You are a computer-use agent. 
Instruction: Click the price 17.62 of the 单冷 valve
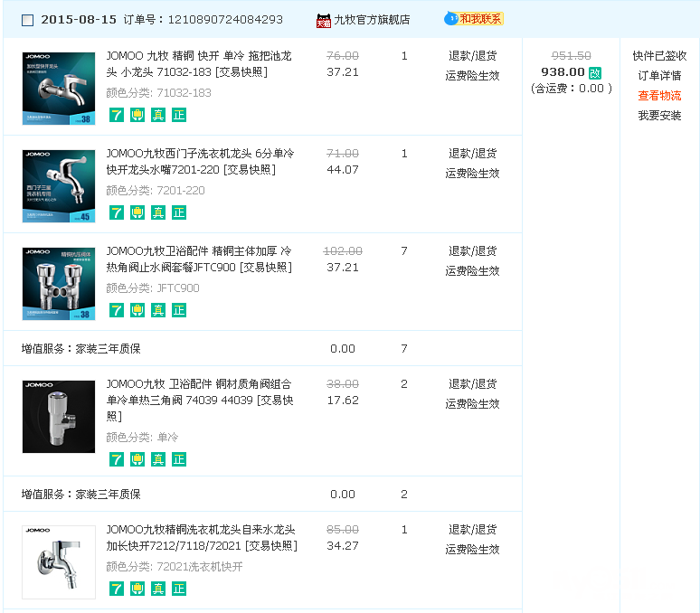(x=343, y=401)
